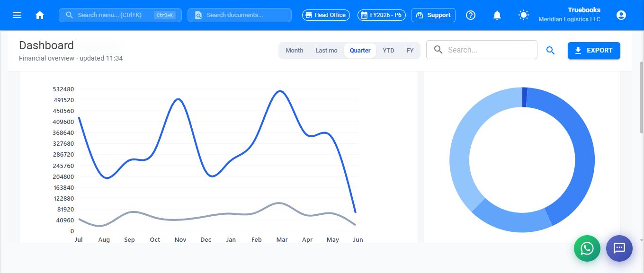Click the dark blue donut chart segment
This screenshot has height=273, width=644.
(525, 97)
